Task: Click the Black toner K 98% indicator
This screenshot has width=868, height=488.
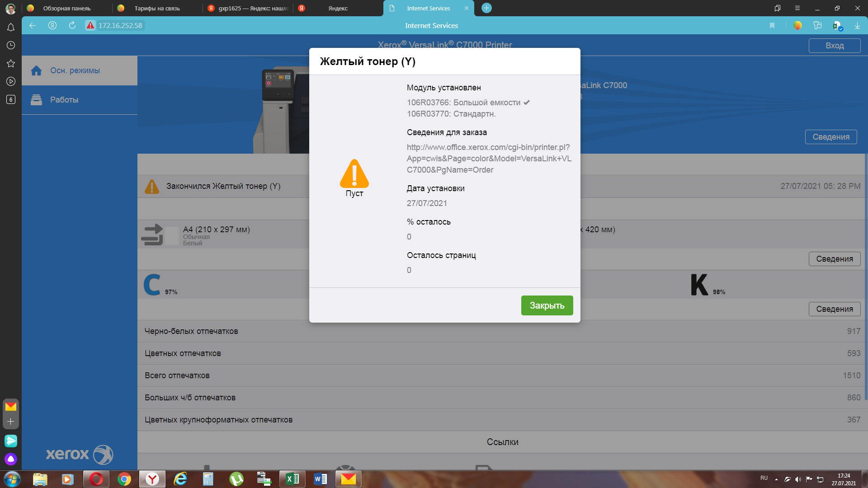Action: coord(708,285)
